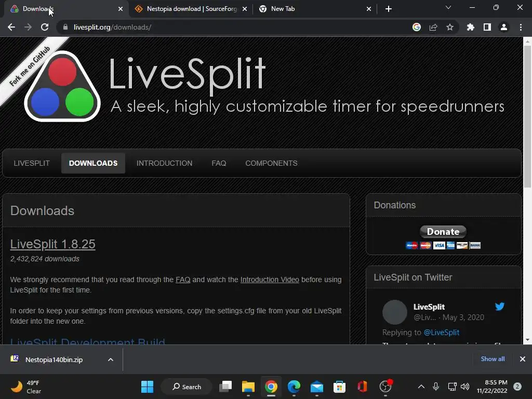This screenshot has height=399, width=532.
Task: Select the DOWNLOADS nav item
Action: (94, 163)
